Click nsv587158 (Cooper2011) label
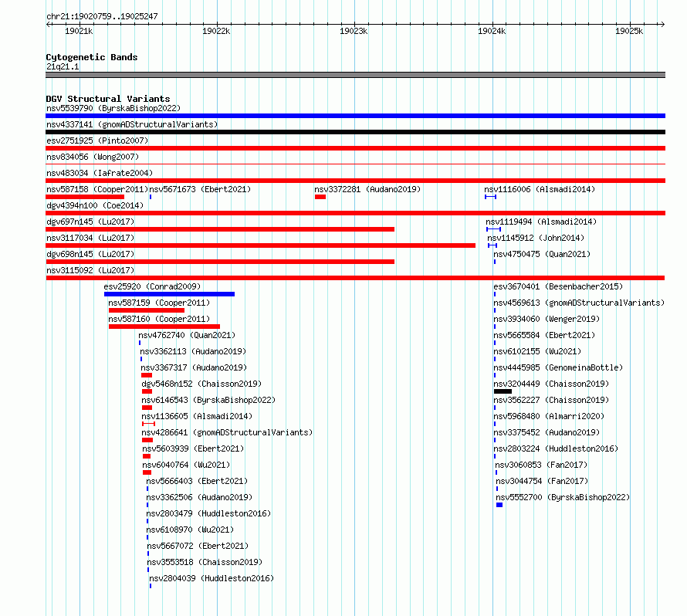This screenshot has width=687, height=616. (97, 189)
